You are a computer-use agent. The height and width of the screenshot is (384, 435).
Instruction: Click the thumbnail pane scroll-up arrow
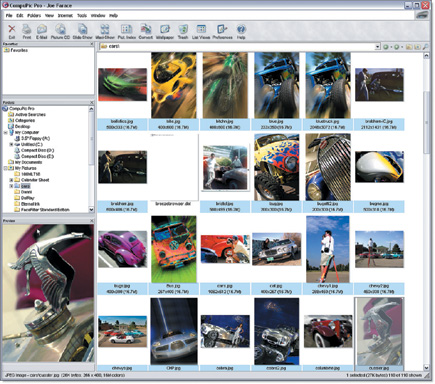click(426, 56)
